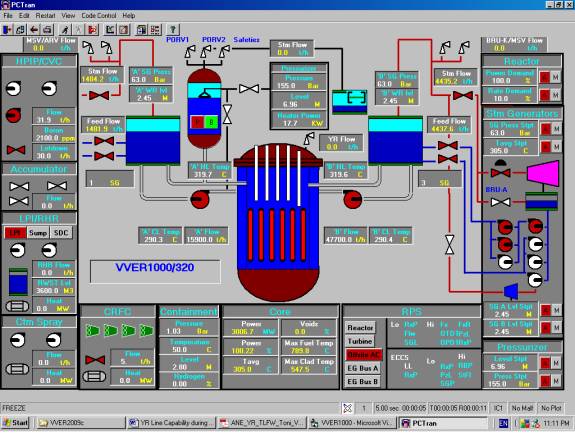Click the question mark Help toolbar icon
575x433 pixels.
173,29
